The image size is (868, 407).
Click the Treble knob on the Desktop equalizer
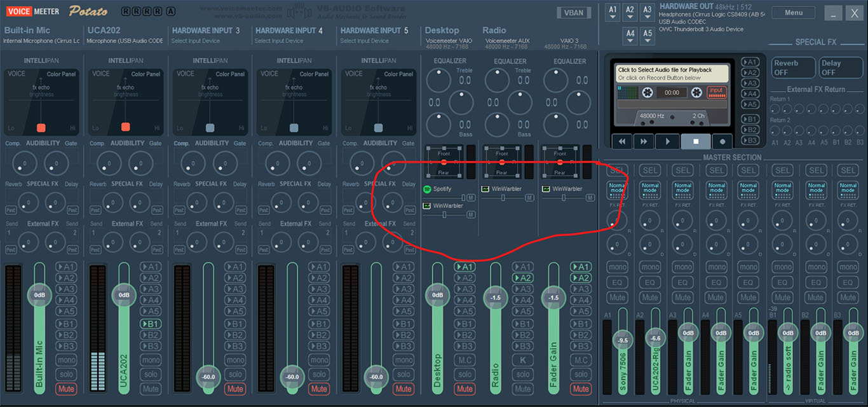438,80
